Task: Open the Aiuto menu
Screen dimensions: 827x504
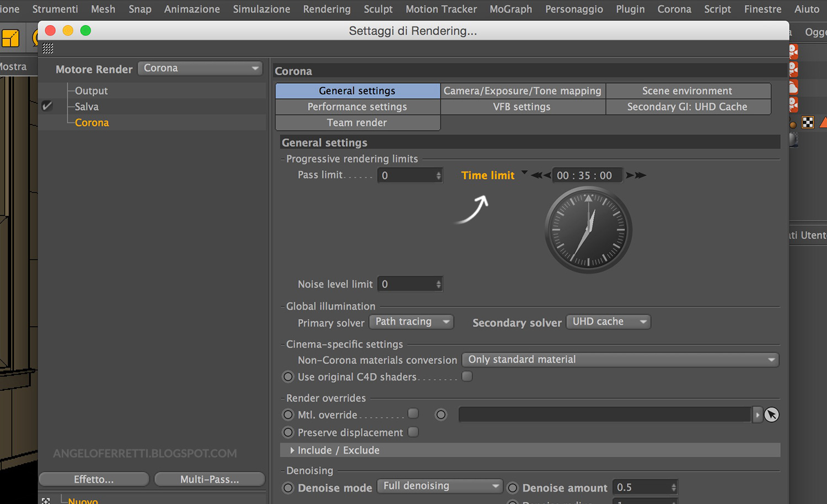Action: pos(807,9)
